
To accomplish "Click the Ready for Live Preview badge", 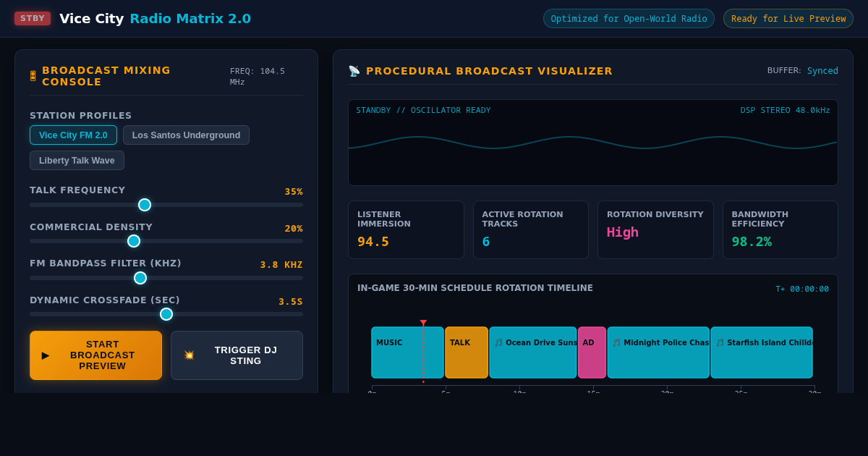I will pos(788,19).
